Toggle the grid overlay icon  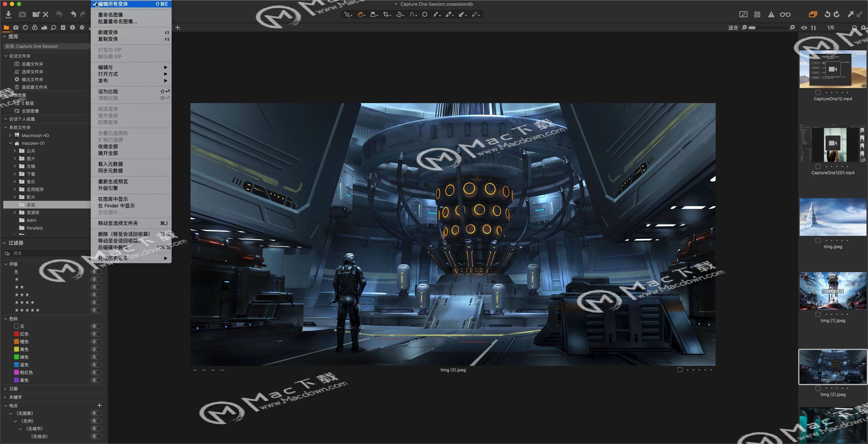coord(757,14)
